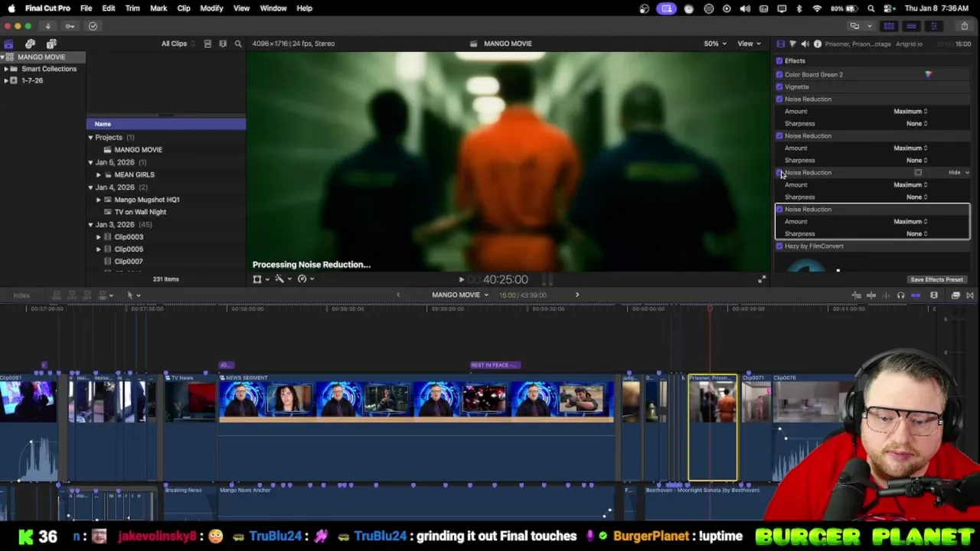This screenshot has height=551, width=980.
Task: Open first Noise Reduction Sharpness None dropdown
Action: point(916,123)
